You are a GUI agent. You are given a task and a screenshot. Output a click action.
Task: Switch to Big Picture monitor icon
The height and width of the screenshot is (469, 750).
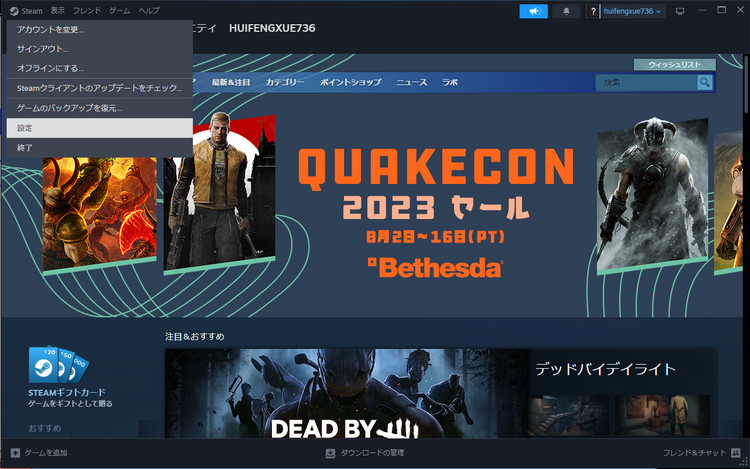[x=680, y=11]
